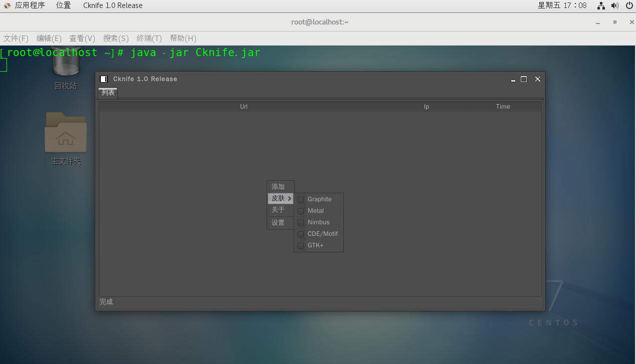Select the 主文件夹 home folder icon
This screenshot has height=364, width=636.
point(66,139)
